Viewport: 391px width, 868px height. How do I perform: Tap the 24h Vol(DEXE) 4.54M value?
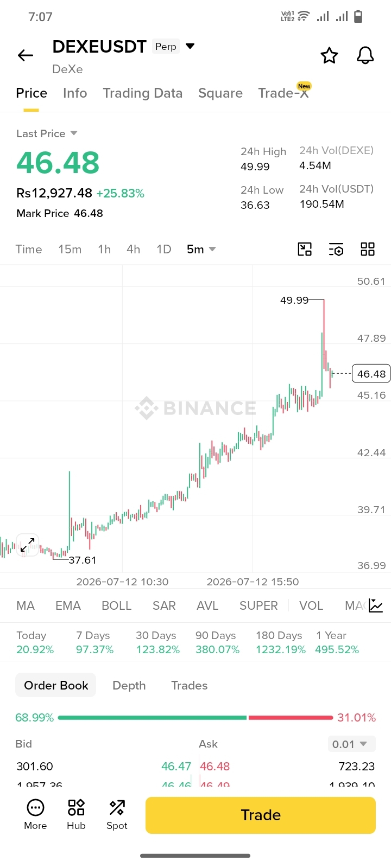point(315,165)
